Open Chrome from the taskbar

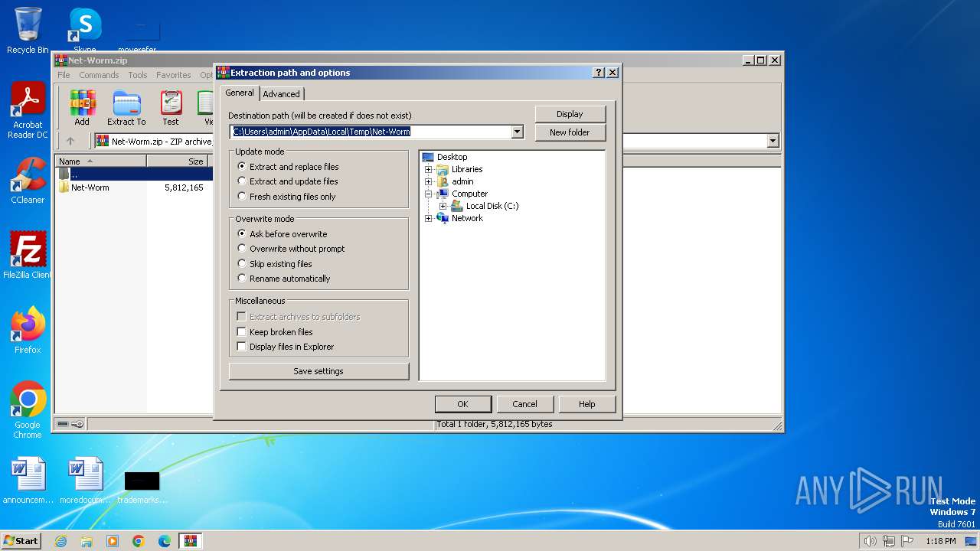(x=139, y=541)
